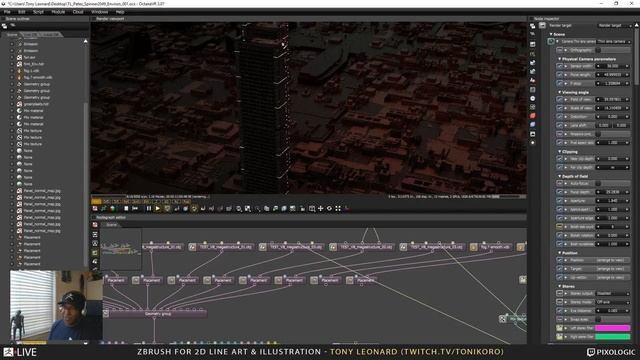Pick the magenta Left stereo filter color
640x360 pixels.
(x=612, y=328)
